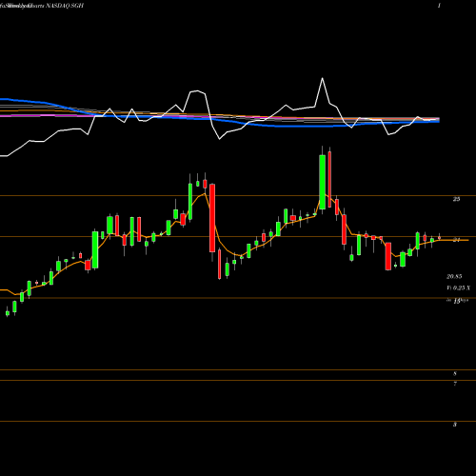Screen dimensions: 476x476
Task: Select the 20.85 closing price label
Action: pyautogui.click(x=454, y=277)
